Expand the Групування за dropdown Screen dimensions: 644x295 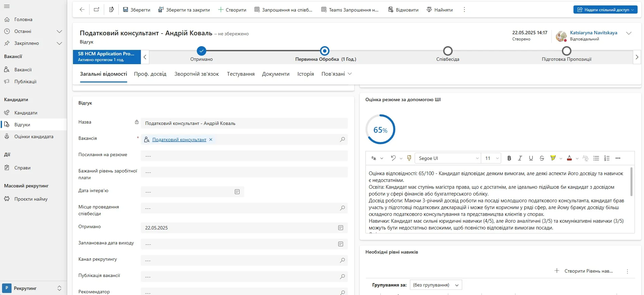pos(436,285)
